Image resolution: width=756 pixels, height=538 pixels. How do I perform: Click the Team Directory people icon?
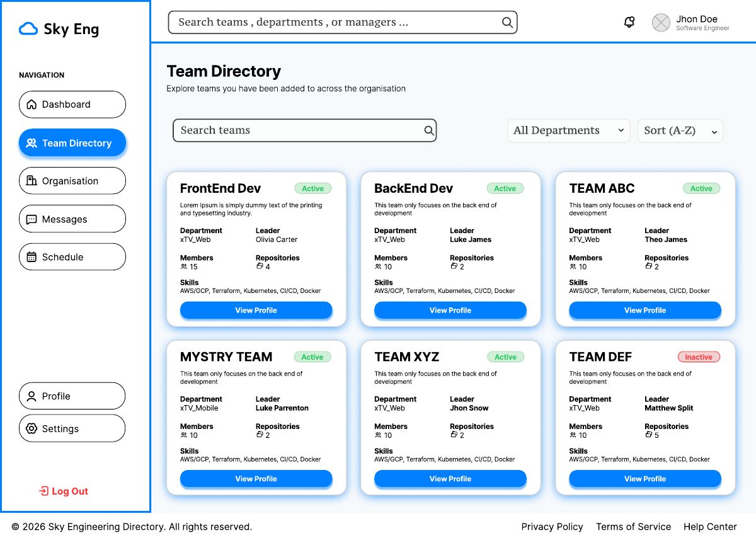(31, 143)
